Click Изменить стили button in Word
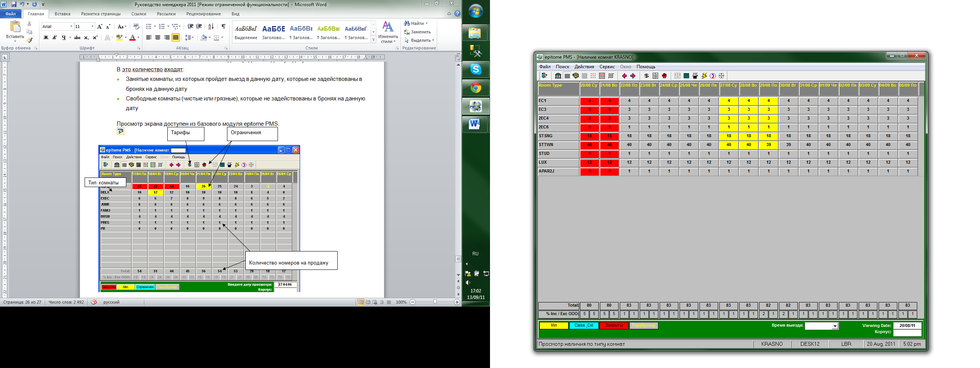The image size is (980, 368). tap(388, 32)
